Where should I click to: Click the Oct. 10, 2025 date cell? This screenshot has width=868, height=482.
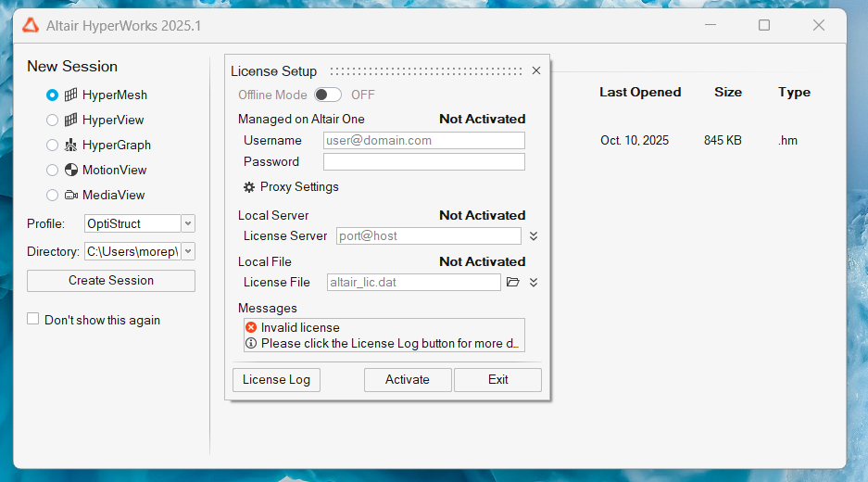(x=635, y=141)
